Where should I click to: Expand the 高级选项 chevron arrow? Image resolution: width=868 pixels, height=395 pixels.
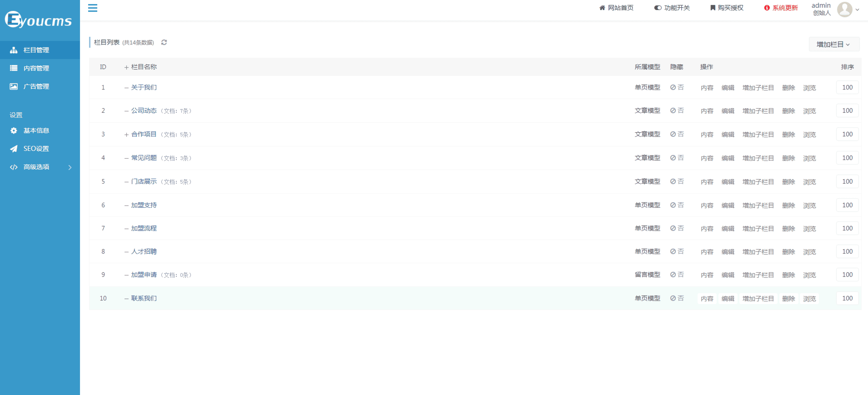click(x=70, y=167)
